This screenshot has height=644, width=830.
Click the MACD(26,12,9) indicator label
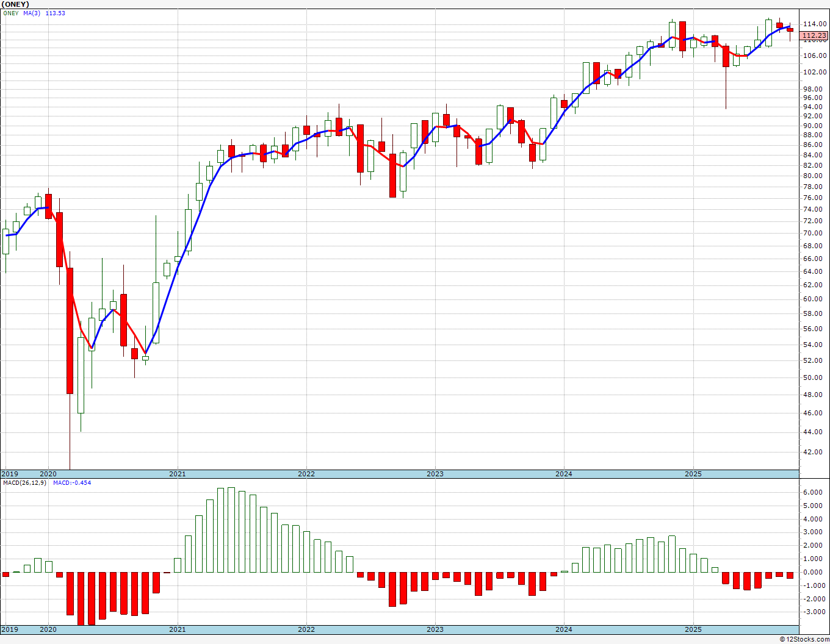(x=24, y=483)
